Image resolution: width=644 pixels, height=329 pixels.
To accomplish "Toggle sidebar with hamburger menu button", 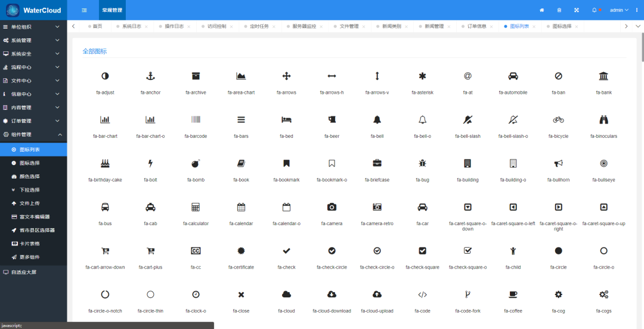I will [84, 10].
